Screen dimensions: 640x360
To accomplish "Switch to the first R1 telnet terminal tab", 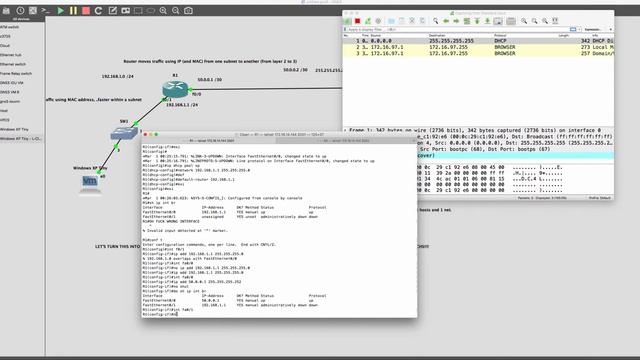I will click(209, 140).
